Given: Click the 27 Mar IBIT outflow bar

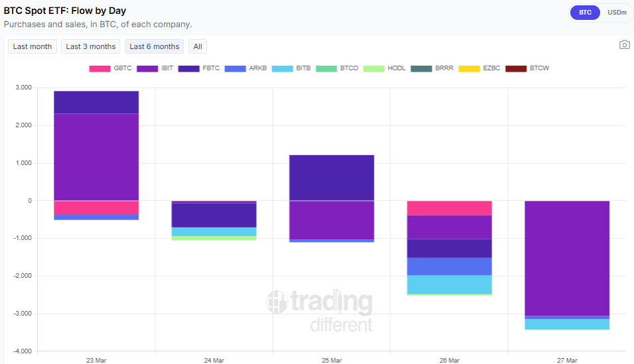Looking at the screenshot, I should point(567,258).
